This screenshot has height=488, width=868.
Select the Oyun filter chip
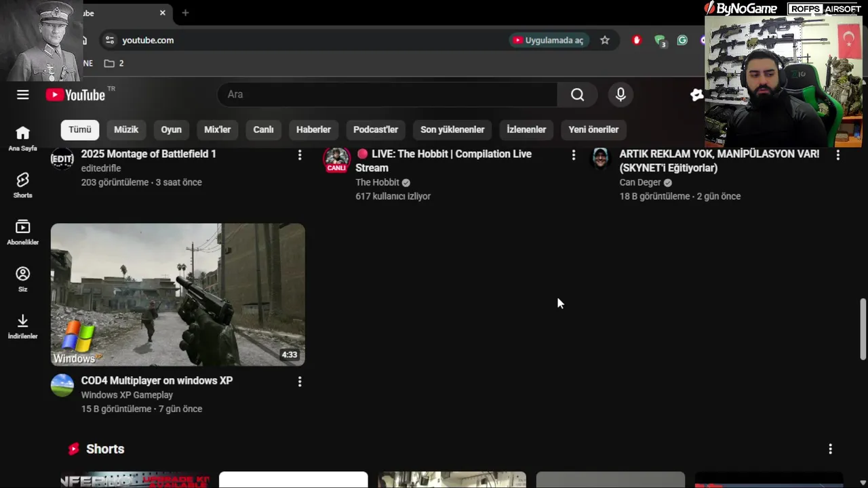(x=171, y=129)
